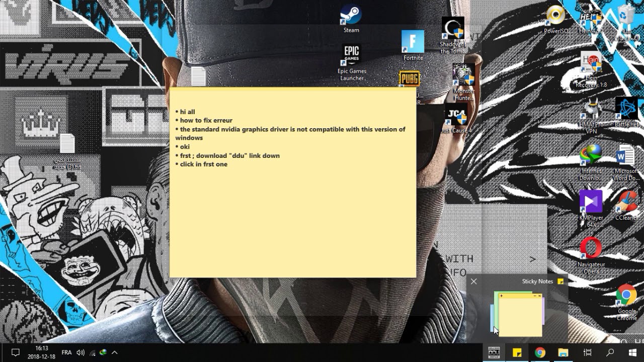Select the Navigateur Opera shortcut
The width and height of the screenshot is (644, 362).
(x=591, y=256)
